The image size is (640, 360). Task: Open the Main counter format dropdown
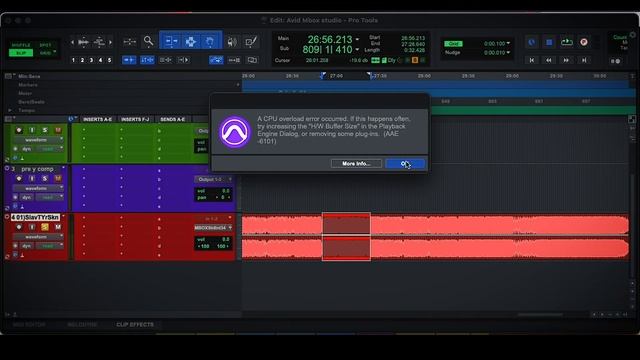coord(357,40)
